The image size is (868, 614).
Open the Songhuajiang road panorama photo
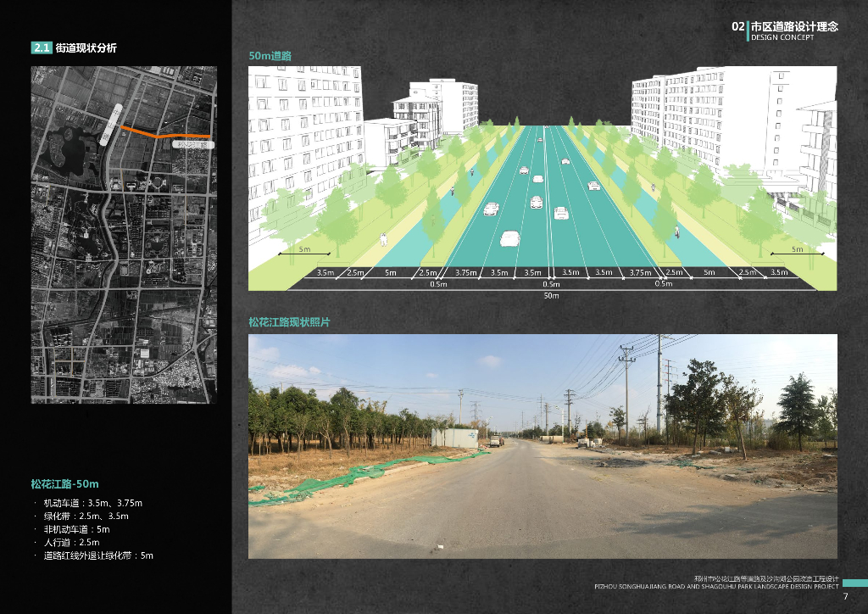pyautogui.click(x=542, y=446)
